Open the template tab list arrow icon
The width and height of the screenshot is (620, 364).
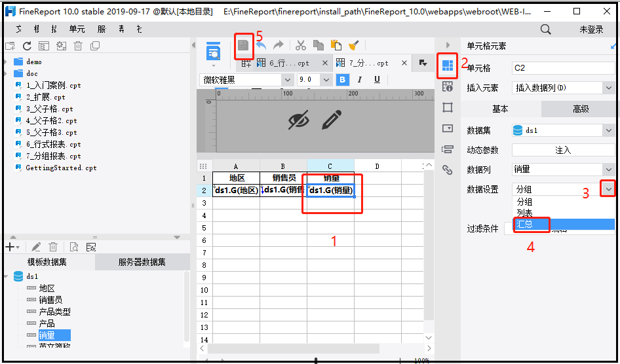click(x=423, y=63)
